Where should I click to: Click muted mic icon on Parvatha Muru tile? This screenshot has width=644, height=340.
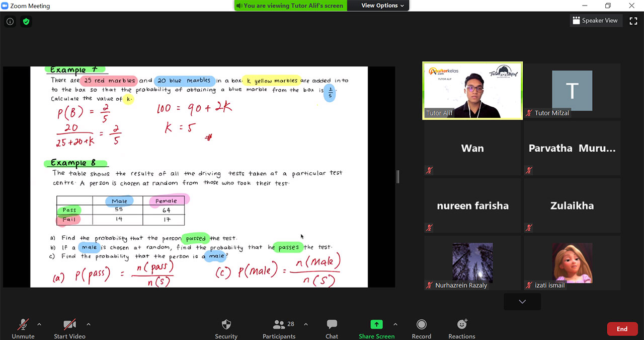(x=529, y=171)
